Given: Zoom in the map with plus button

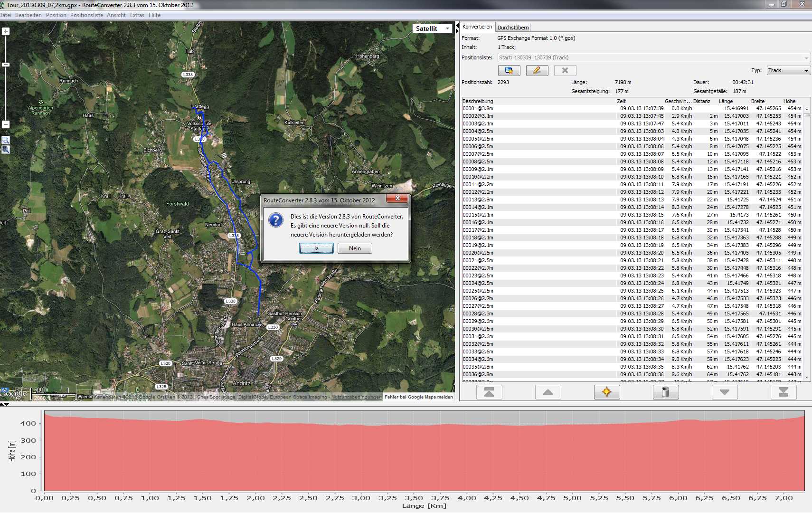Looking at the screenshot, I should pyautogui.click(x=6, y=31).
